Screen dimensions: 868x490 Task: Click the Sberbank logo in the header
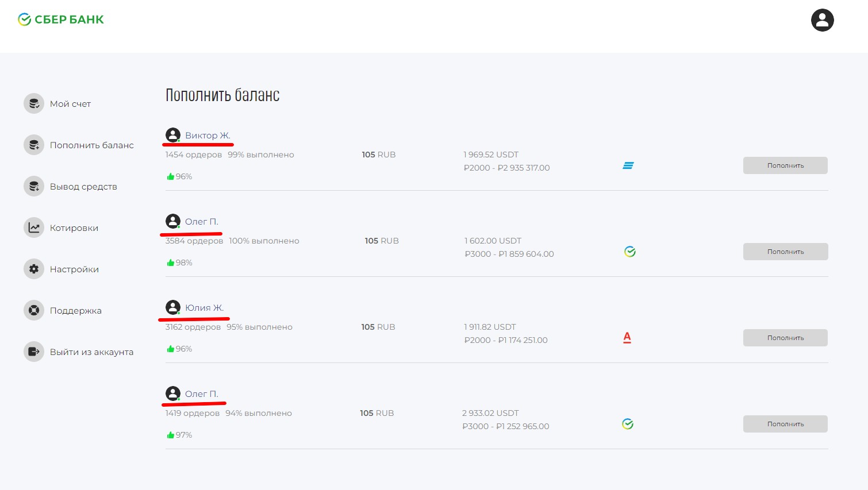(x=60, y=20)
